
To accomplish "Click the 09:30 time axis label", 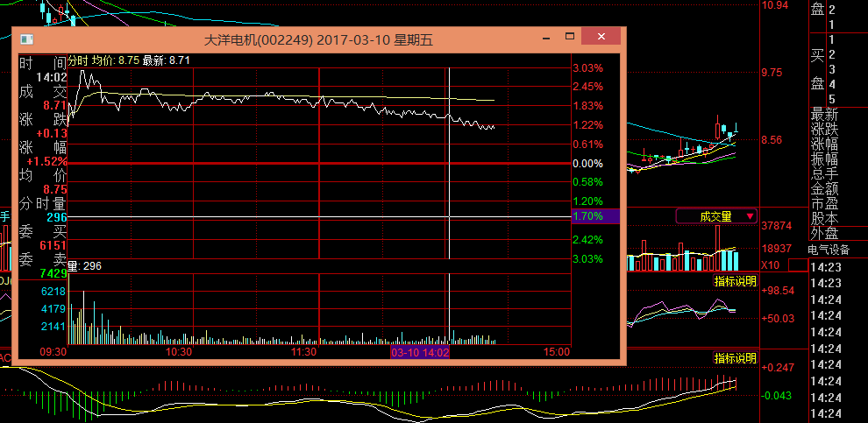I will (53, 352).
